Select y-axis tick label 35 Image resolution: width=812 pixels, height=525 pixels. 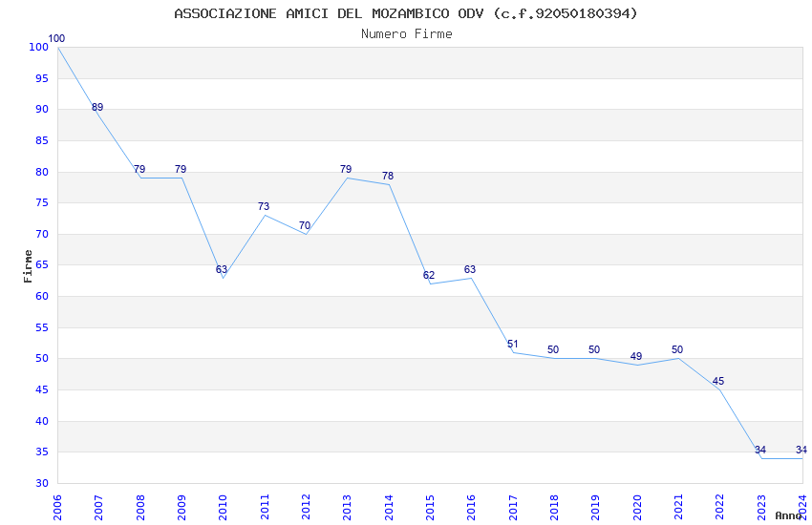(x=42, y=452)
